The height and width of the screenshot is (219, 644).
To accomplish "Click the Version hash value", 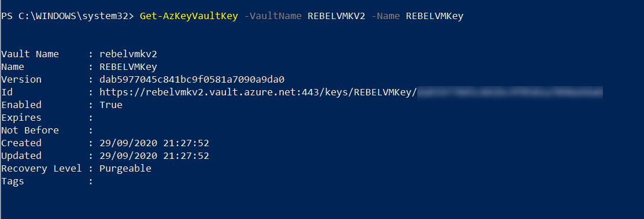I will pos(192,79).
